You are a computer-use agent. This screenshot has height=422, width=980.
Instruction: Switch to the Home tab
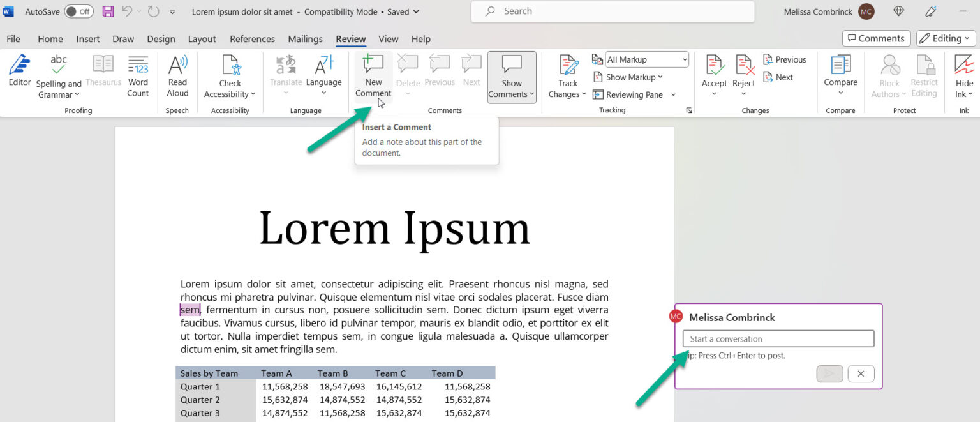[50, 39]
